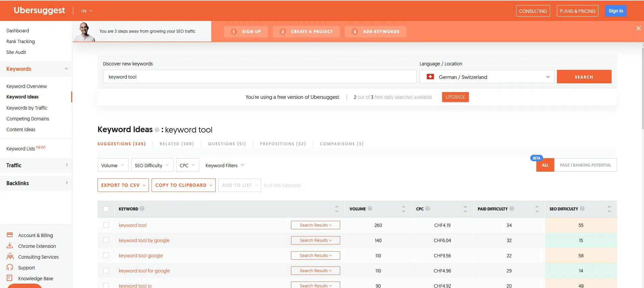The width and height of the screenshot is (644, 288).
Task: Click the info icon next to PAID DIFFICULTY
Action: pos(512,208)
